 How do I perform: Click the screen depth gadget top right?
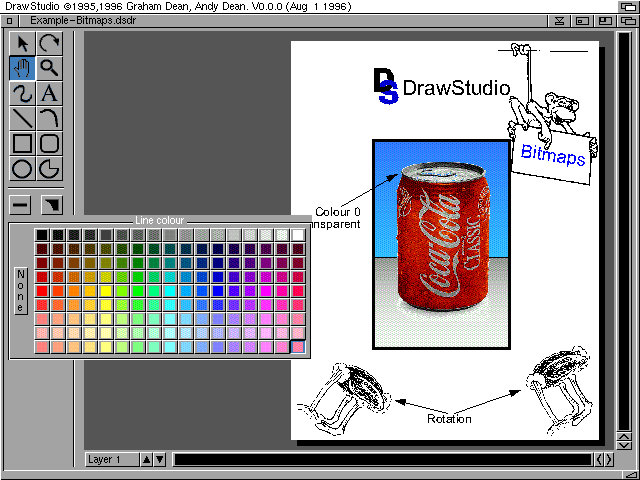coord(628,6)
